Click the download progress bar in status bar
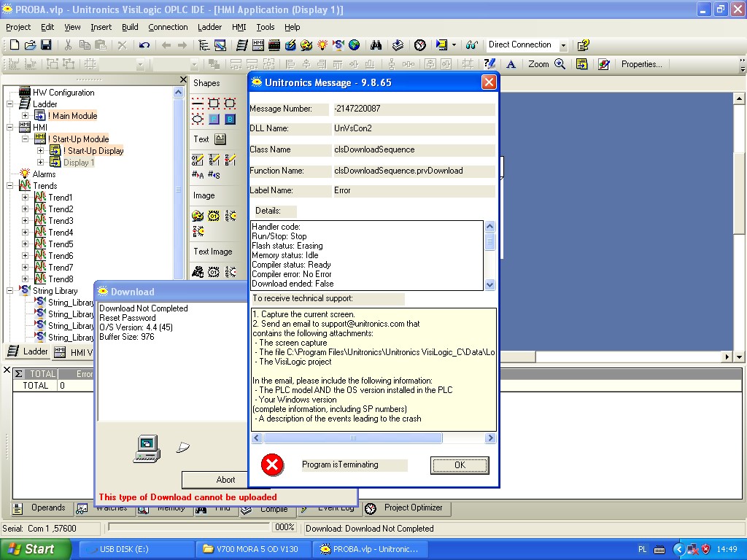 click(189, 527)
